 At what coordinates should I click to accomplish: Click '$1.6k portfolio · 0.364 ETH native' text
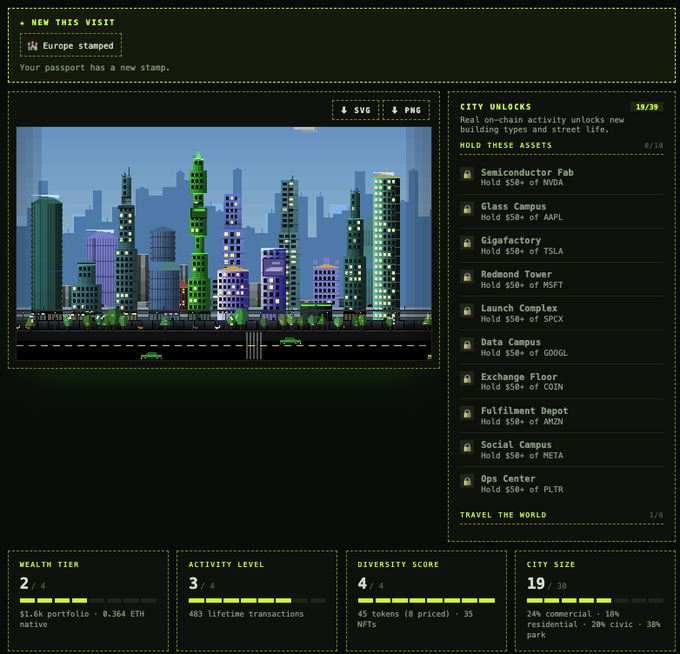click(x=82, y=619)
